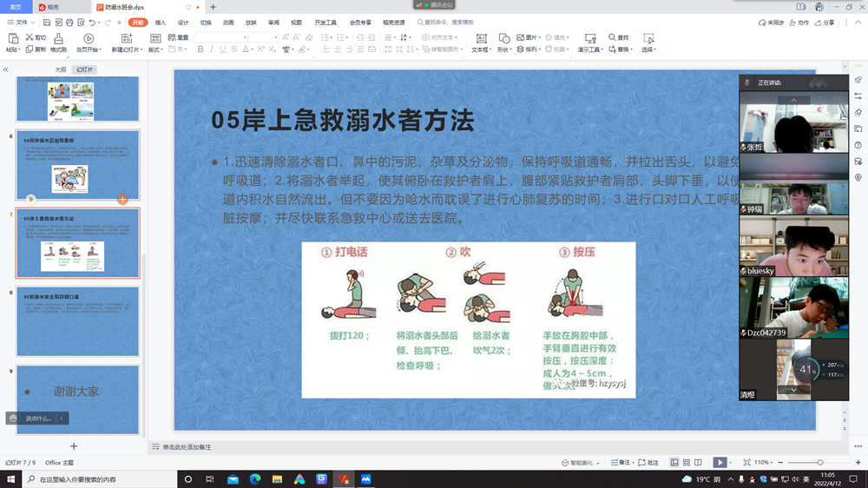Click the Start (开始) ribbon tab

tap(138, 23)
